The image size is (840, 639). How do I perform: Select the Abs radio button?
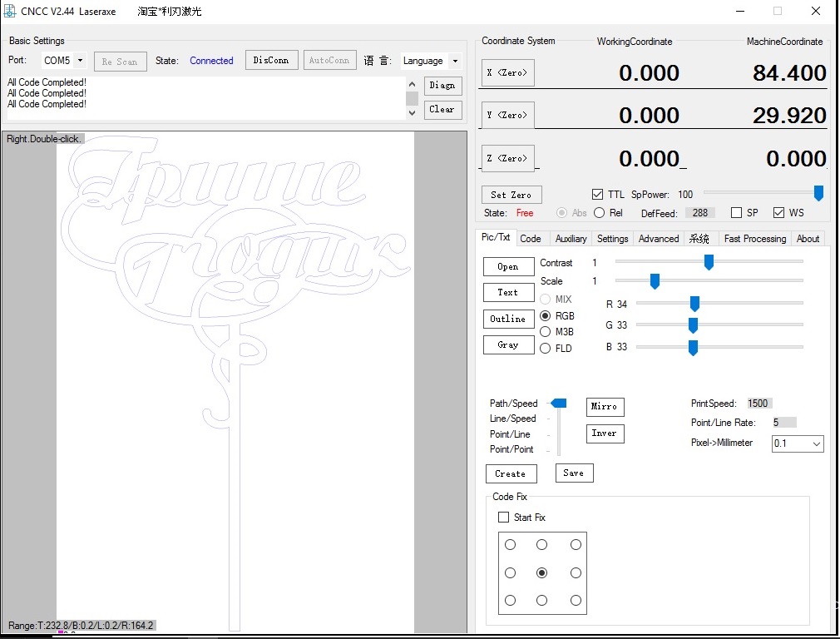click(x=561, y=213)
